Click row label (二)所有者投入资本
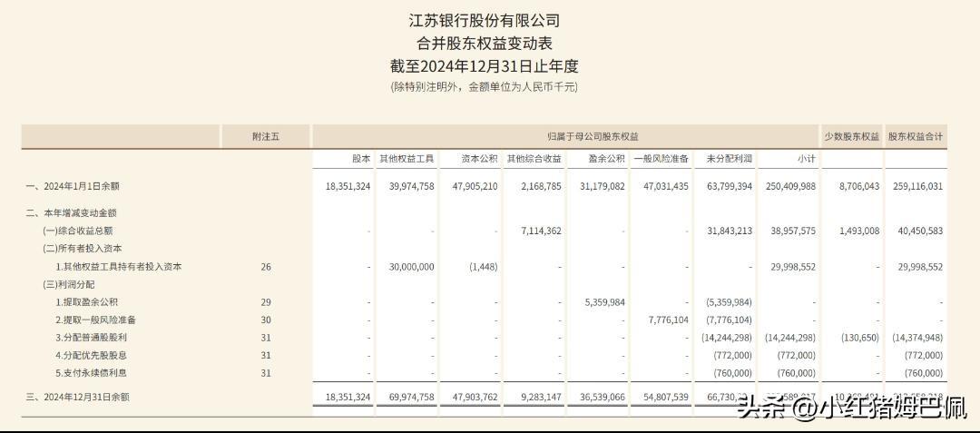 [82, 249]
